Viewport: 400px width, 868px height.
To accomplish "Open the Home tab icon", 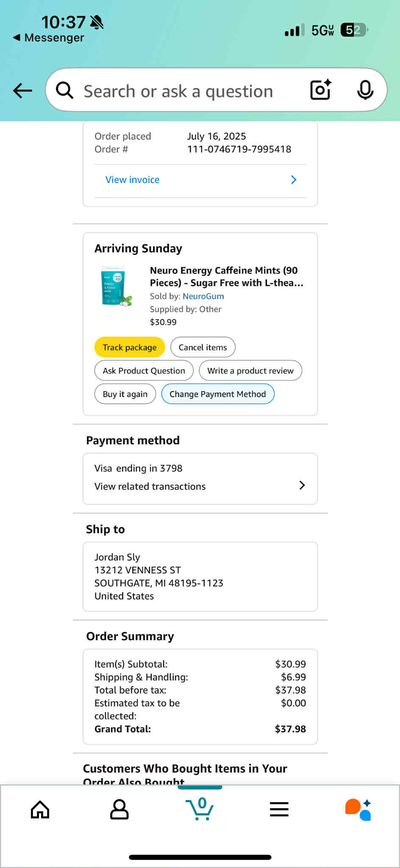I will [x=40, y=809].
